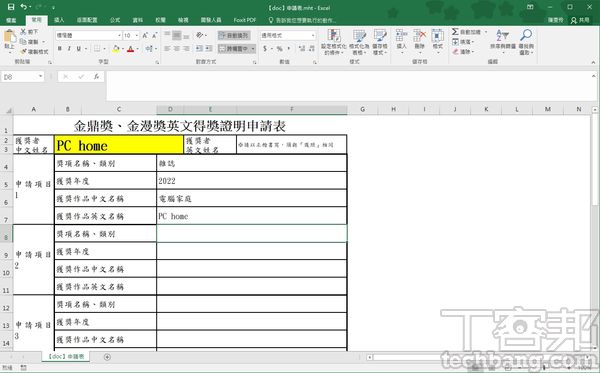The height and width of the screenshot is (373, 600).
Task: Toggle underline formatting
Action: tap(78, 49)
